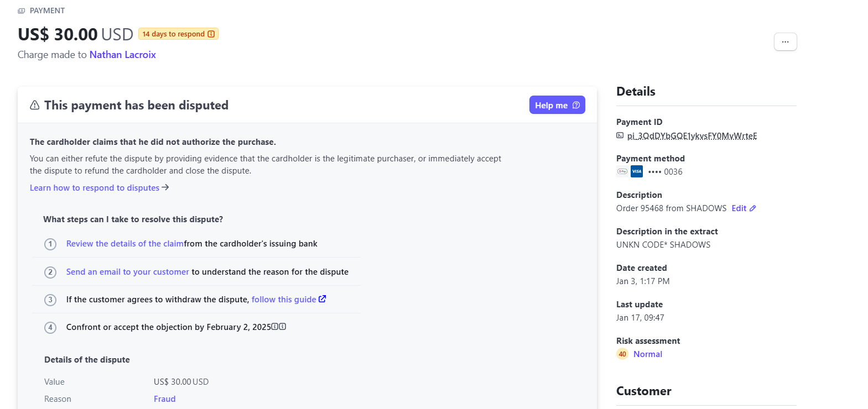The image size is (868, 409).
Task: Click the Help me button
Action: point(557,105)
